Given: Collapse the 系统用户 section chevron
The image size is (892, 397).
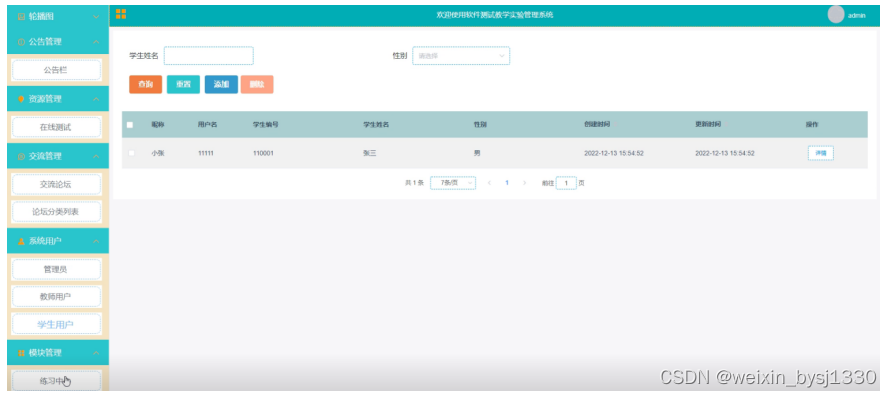Looking at the screenshot, I should pos(96,241).
